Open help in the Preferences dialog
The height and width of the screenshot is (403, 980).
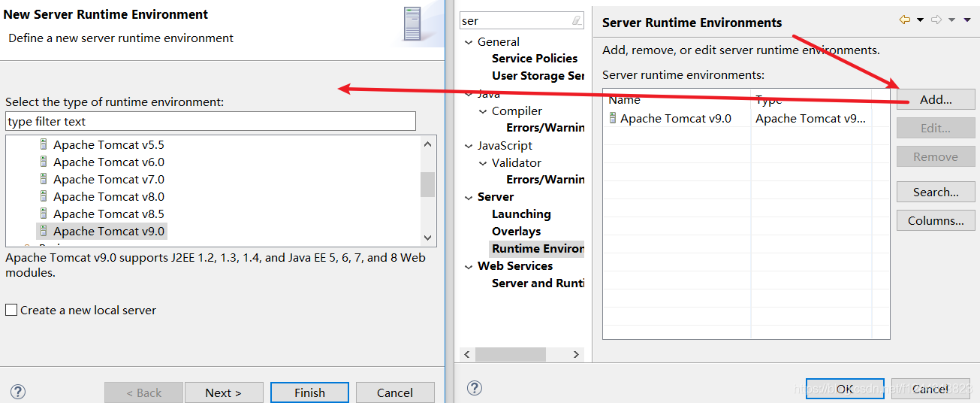click(474, 388)
